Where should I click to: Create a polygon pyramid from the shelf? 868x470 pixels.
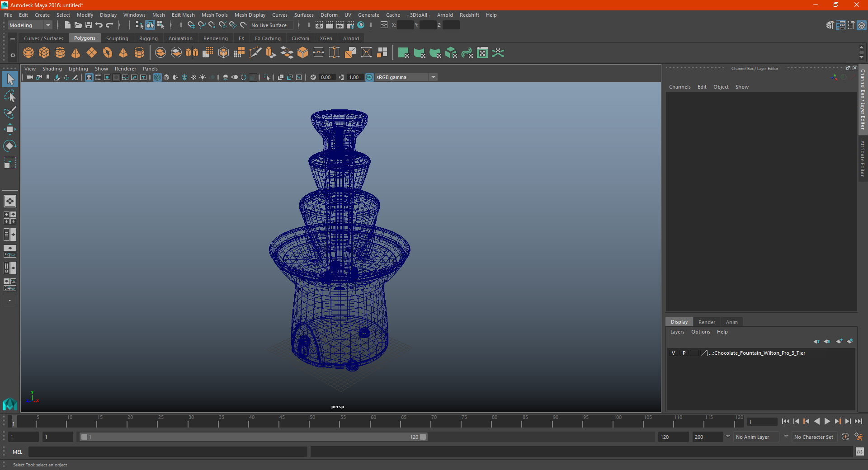coord(123,53)
